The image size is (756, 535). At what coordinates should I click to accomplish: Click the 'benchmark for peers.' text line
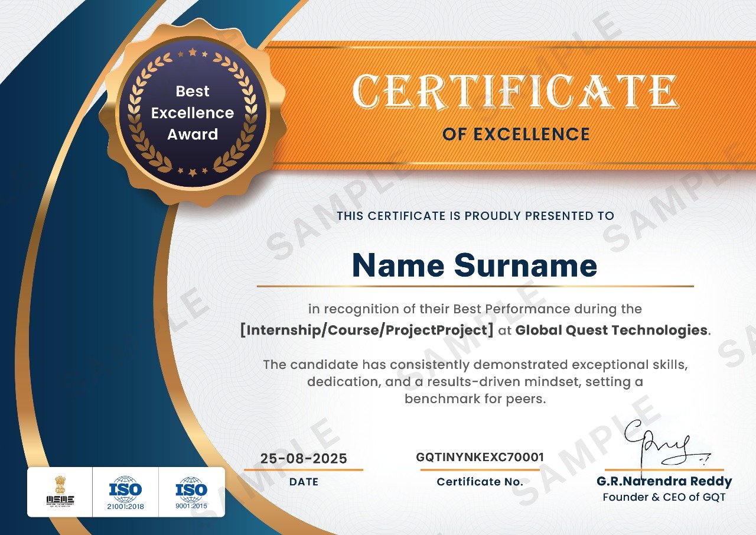[475, 398]
